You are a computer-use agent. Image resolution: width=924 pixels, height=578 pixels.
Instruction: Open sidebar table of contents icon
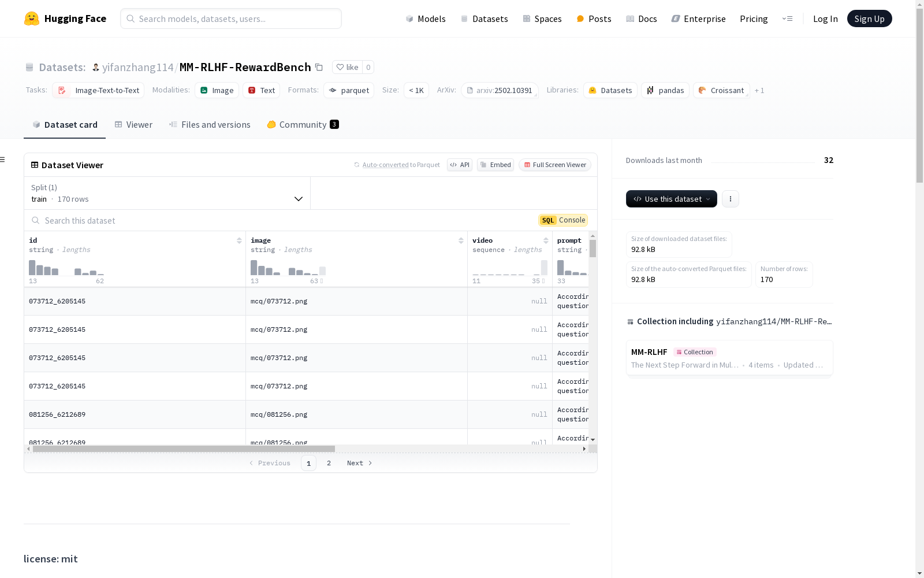pos(3,160)
